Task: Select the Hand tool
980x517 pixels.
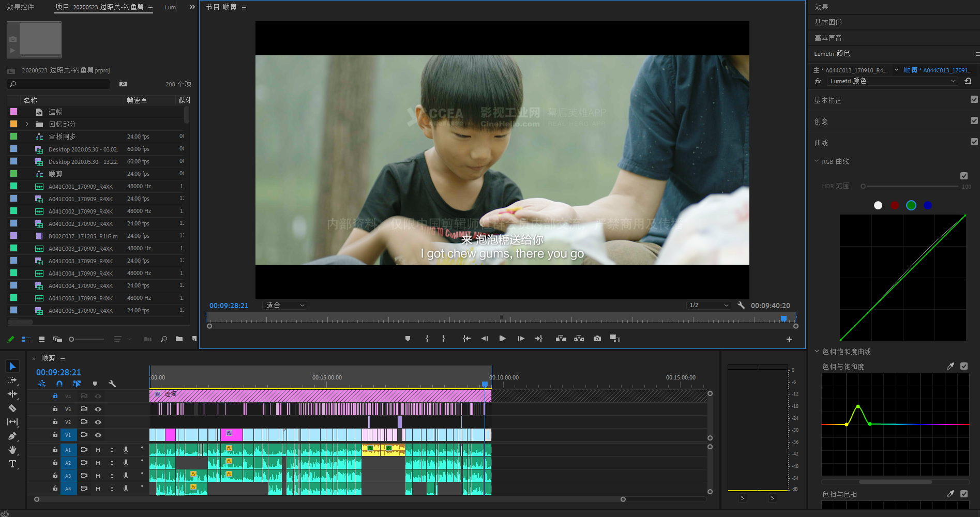Action: point(12,450)
